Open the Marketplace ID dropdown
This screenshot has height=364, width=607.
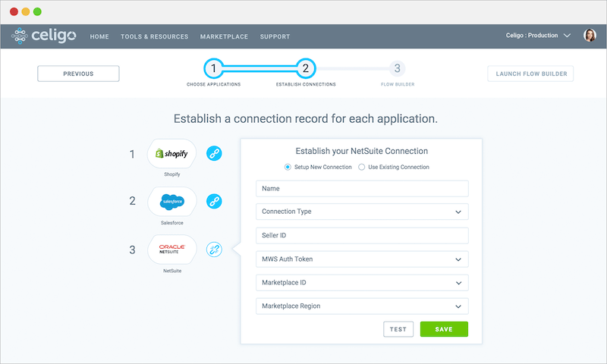[362, 283]
